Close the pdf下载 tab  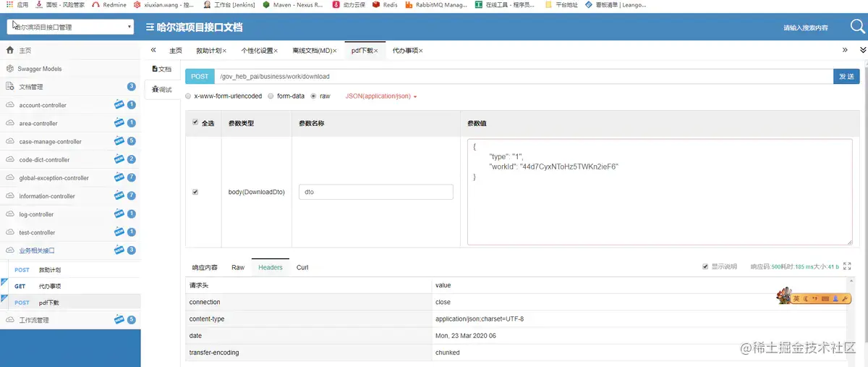(376, 51)
